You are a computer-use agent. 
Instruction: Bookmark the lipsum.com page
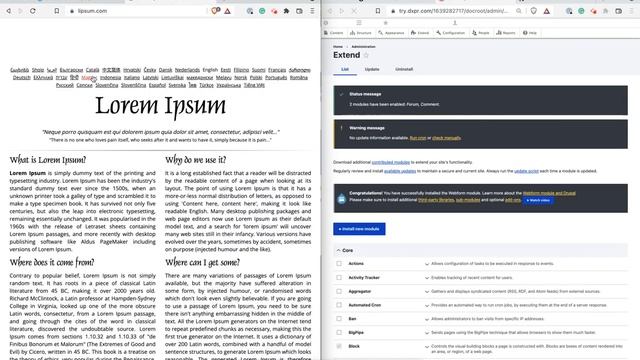pyautogui.click(x=57, y=11)
